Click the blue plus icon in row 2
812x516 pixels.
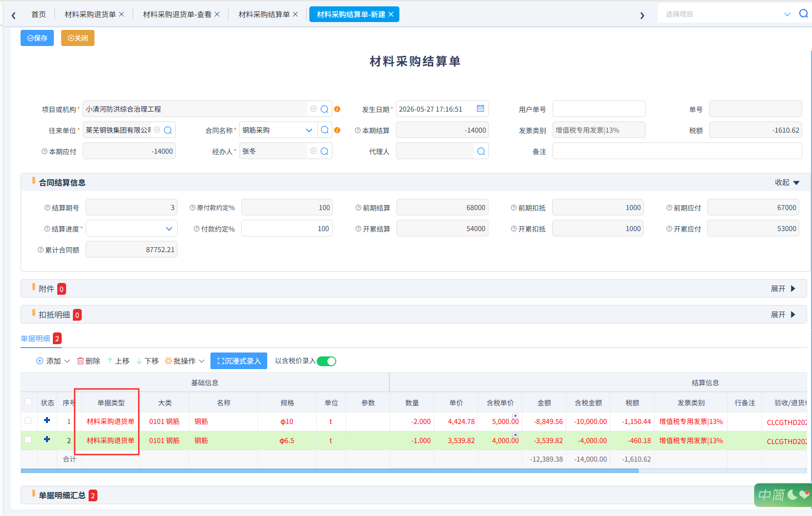[x=47, y=440]
